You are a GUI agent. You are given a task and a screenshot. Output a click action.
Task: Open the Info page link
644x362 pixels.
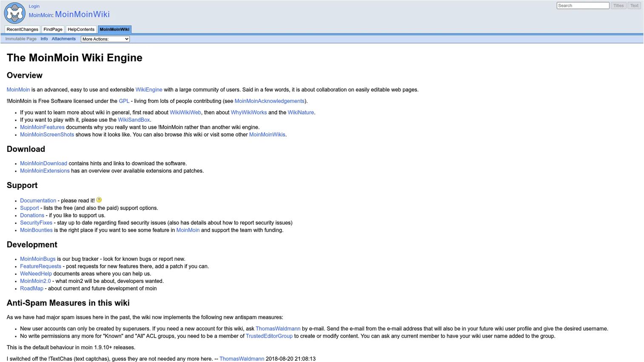[44, 39]
